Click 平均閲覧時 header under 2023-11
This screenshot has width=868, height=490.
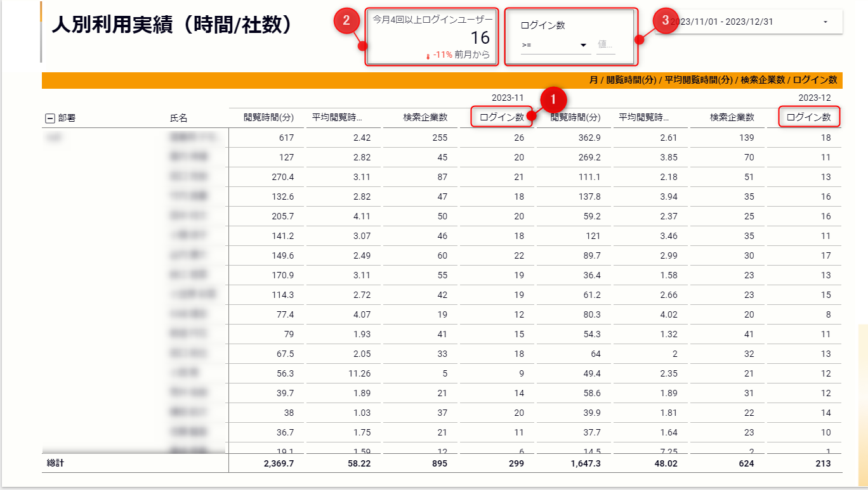[x=337, y=117]
